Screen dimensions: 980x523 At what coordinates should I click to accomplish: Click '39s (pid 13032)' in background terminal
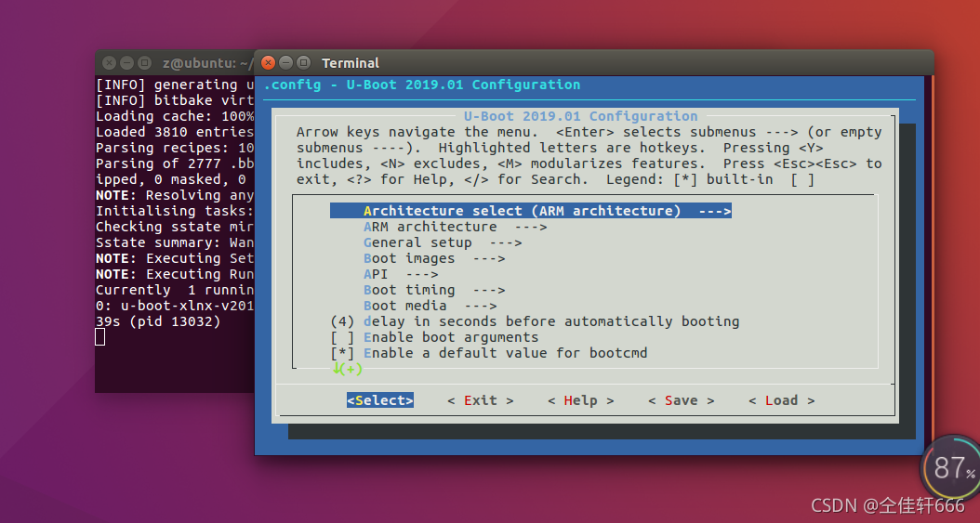pyautogui.click(x=158, y=322)
